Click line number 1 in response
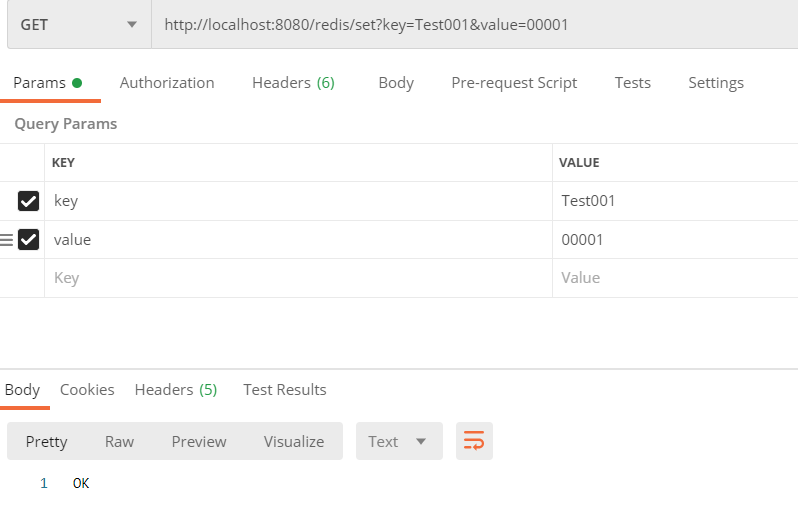This screenshot has height=514, width=798. [44, 483]
